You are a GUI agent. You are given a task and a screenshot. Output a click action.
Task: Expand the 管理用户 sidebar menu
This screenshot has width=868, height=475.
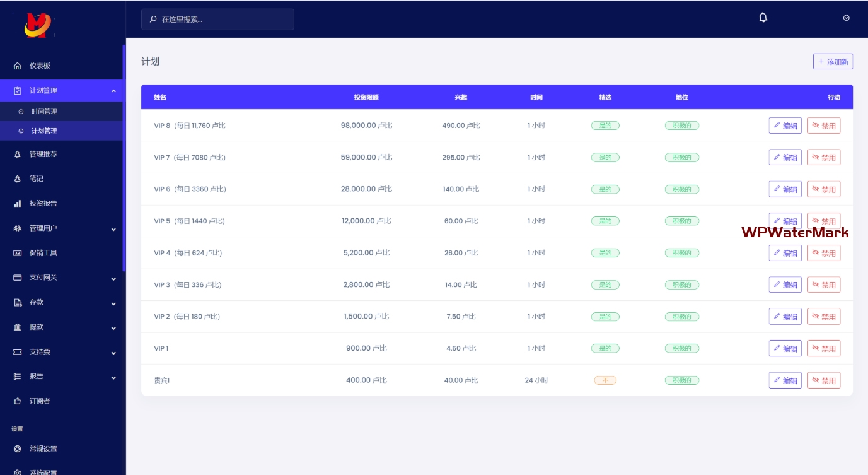(x=113, y=229)
